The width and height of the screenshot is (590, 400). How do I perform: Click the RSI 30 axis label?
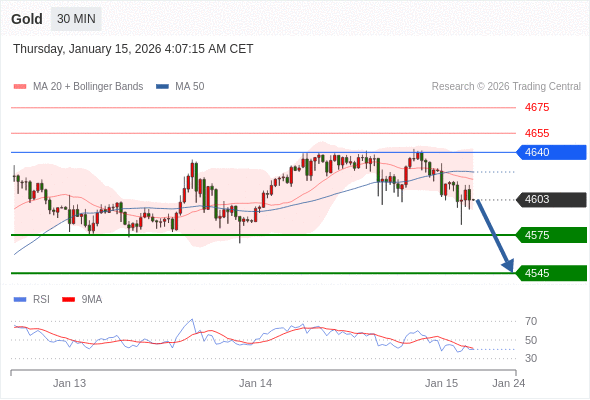(x=531, y=358)
